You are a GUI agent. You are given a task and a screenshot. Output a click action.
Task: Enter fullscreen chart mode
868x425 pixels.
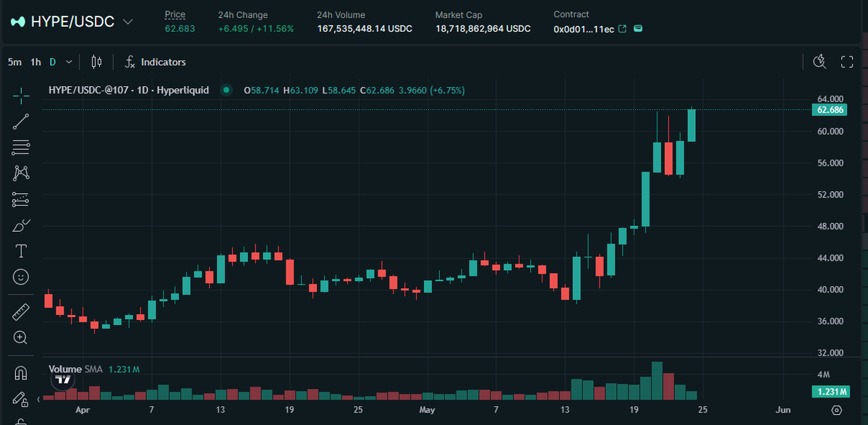click(847, 62)
